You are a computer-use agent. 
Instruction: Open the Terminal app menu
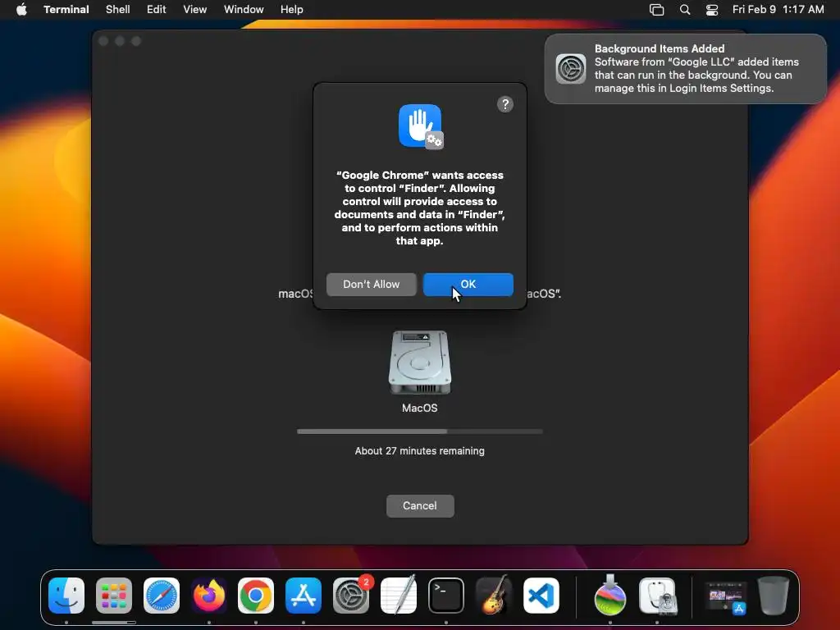coord(66,10)
